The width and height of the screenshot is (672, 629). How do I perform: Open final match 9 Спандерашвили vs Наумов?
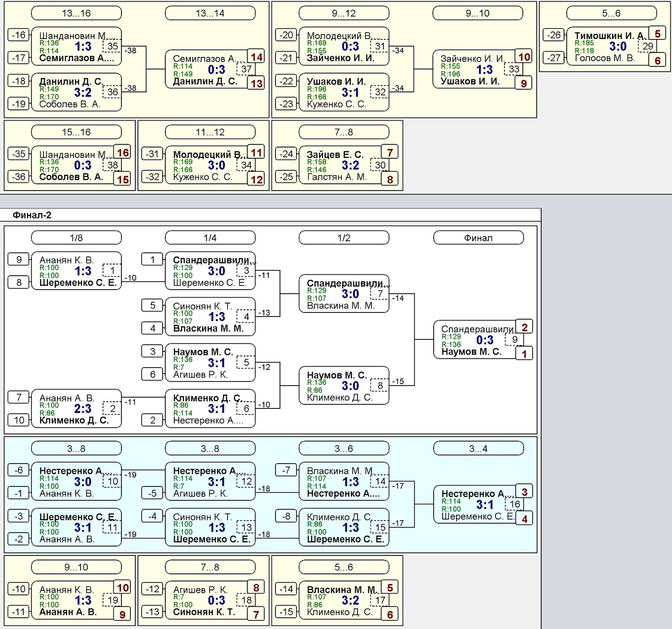pos(478,340)
